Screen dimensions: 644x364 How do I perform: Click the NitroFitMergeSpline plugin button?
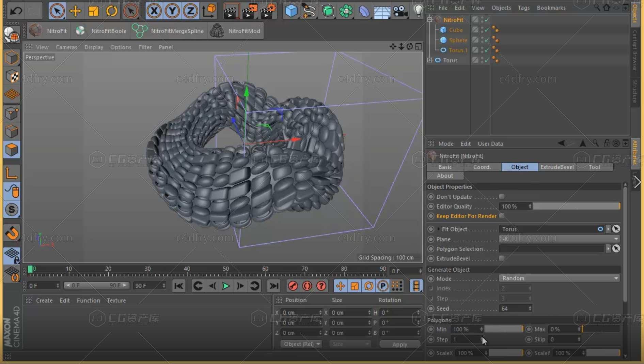(168, 31)
